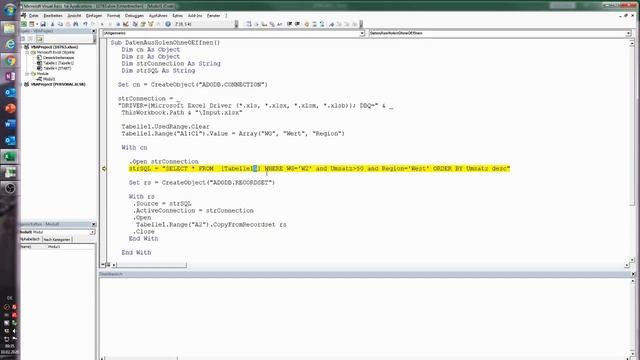Open the Debuggen menu
The height and width of the screenshot is (360, 640).
(134, 16)
